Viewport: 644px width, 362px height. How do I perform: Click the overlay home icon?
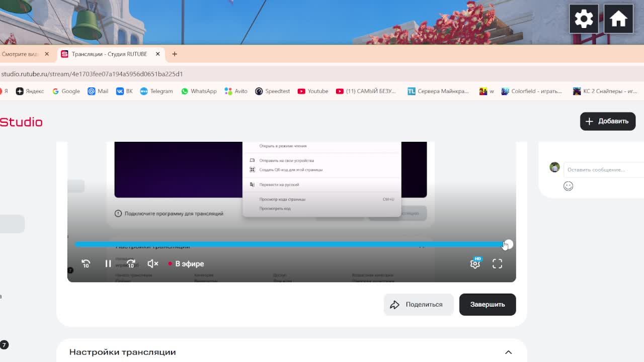coord(618,19)
